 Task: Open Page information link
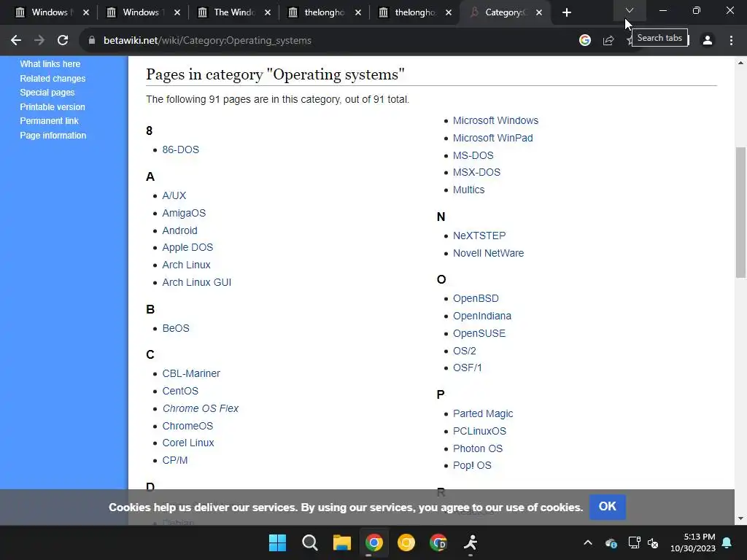coord(53,135)
